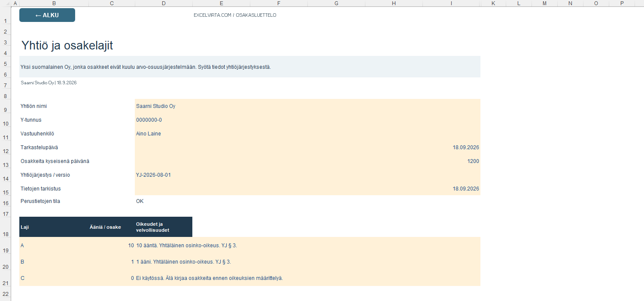Select the 'Oikeudet ja velvollisuudet' header
644x301 pixels.
[x=164, y=227]
